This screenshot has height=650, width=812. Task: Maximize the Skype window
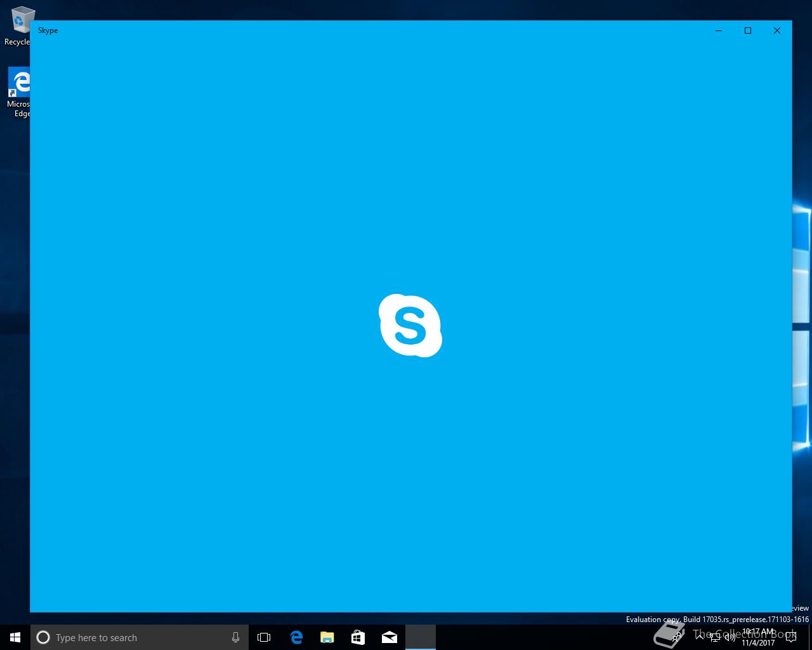[748, 30]
